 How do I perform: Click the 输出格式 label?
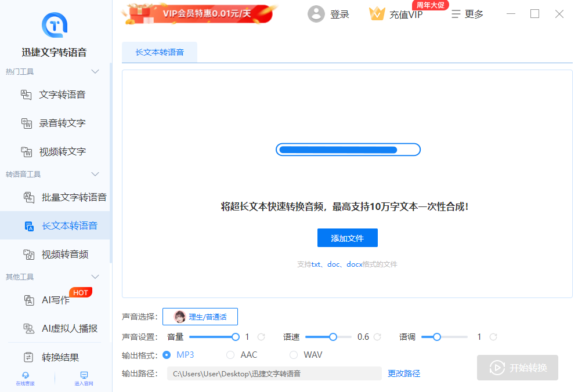pyautogui.click(x=140, y=355)
